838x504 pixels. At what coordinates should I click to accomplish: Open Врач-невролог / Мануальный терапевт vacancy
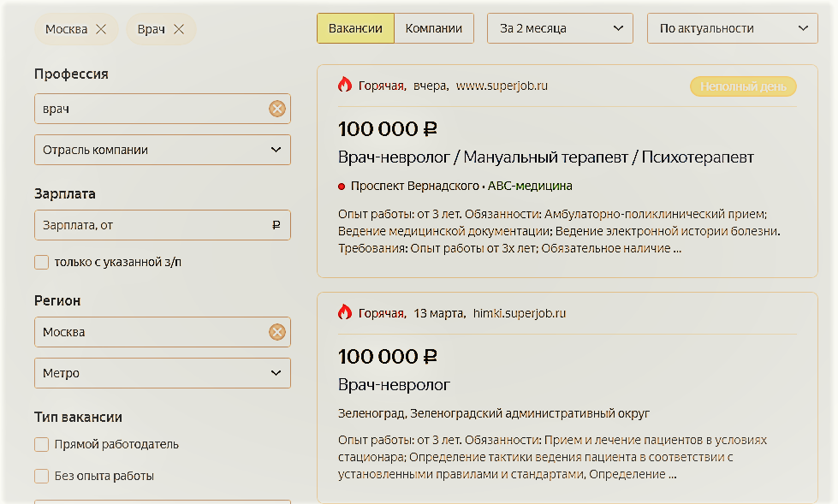pyautogui.click(x=545, y=157)
